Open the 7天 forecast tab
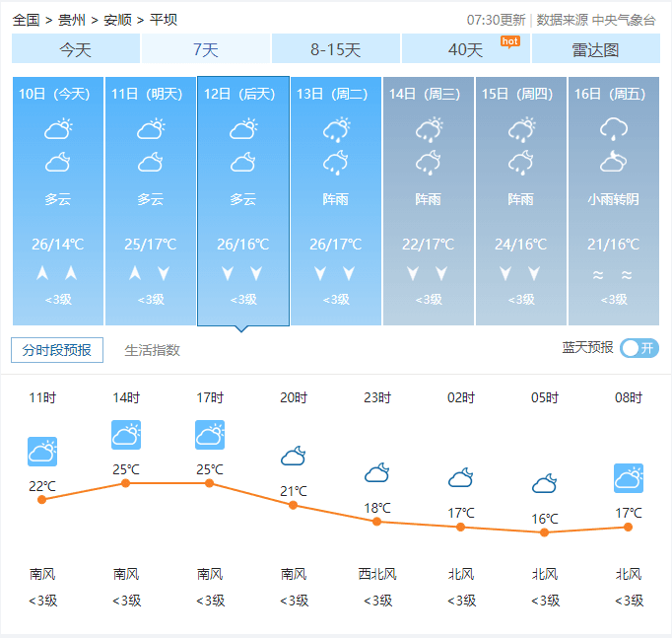Screen dimensions: 672x638 click(205, 49)
